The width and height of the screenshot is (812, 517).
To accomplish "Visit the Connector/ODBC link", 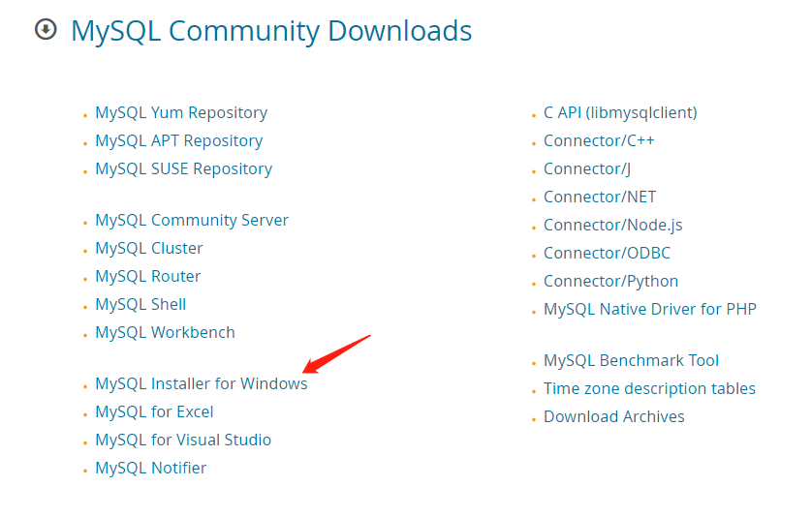I will 607,253.
